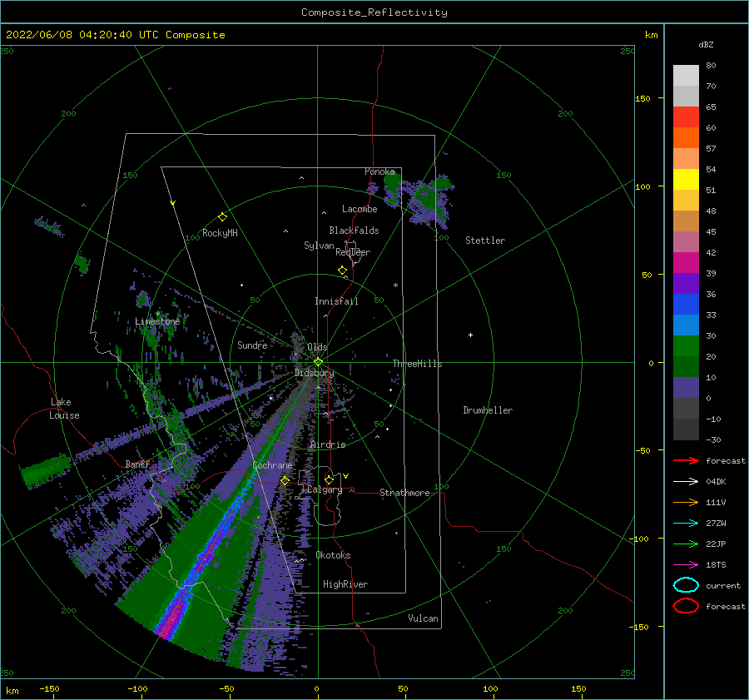
Task: Click the dBZ legend heading
Action: coord(706,44)
